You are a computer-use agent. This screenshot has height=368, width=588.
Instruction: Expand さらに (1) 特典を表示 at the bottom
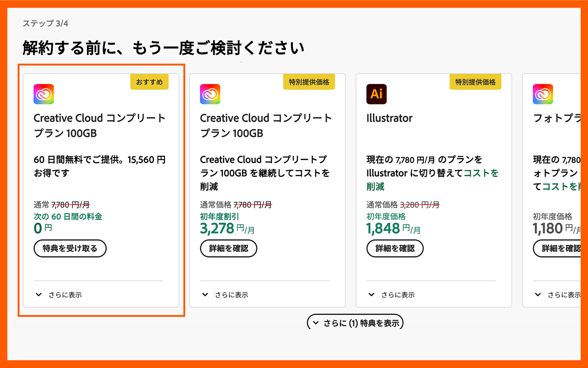[355, 322]
